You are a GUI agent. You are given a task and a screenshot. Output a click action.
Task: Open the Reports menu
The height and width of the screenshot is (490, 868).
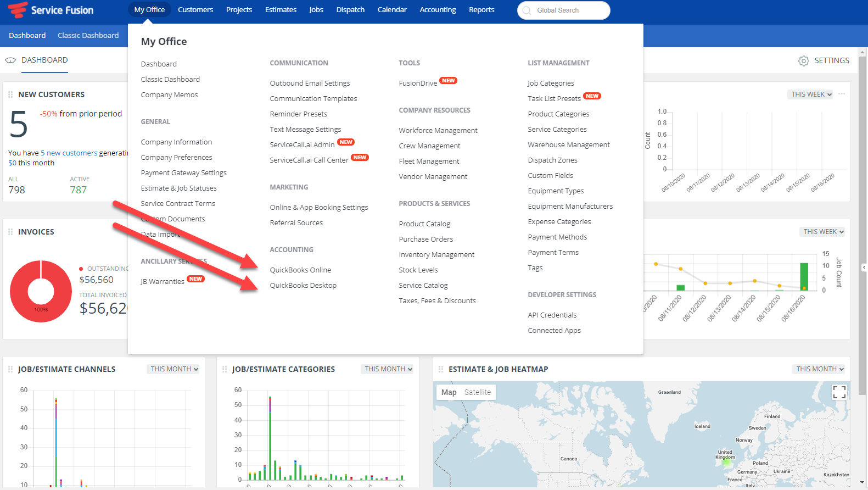(x=481, y=10)
